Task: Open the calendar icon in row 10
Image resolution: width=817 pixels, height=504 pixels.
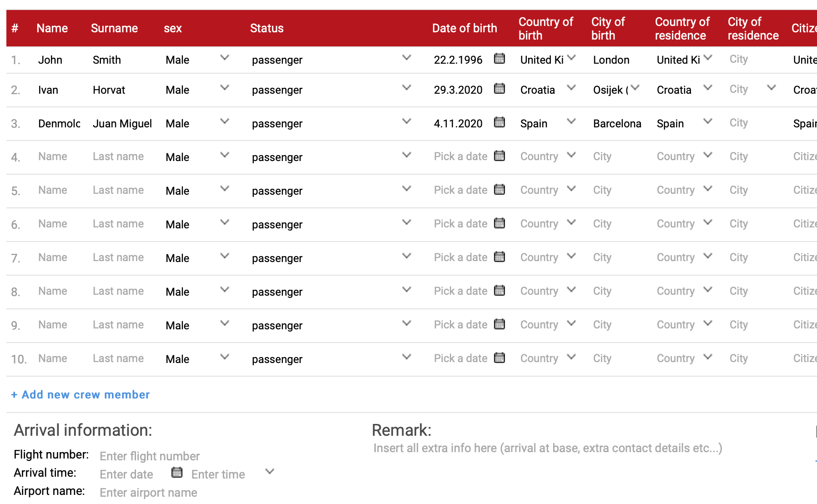Action: (499, 358)
